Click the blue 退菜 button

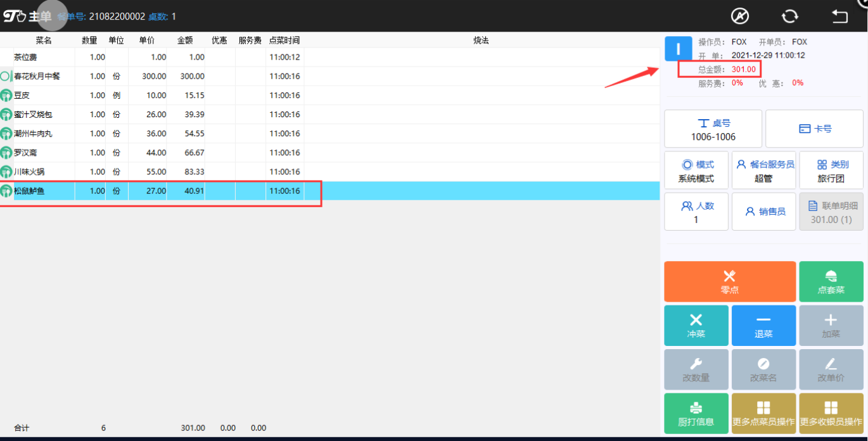(763, 326)
